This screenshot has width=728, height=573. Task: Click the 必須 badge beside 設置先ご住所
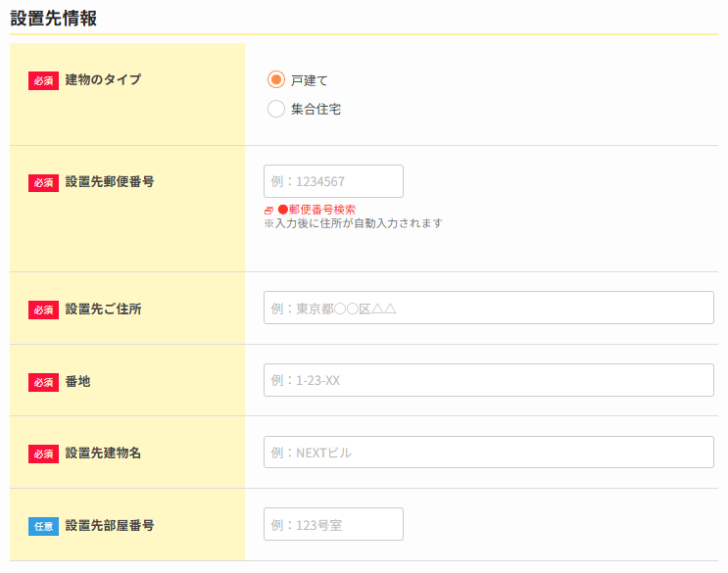44,310
